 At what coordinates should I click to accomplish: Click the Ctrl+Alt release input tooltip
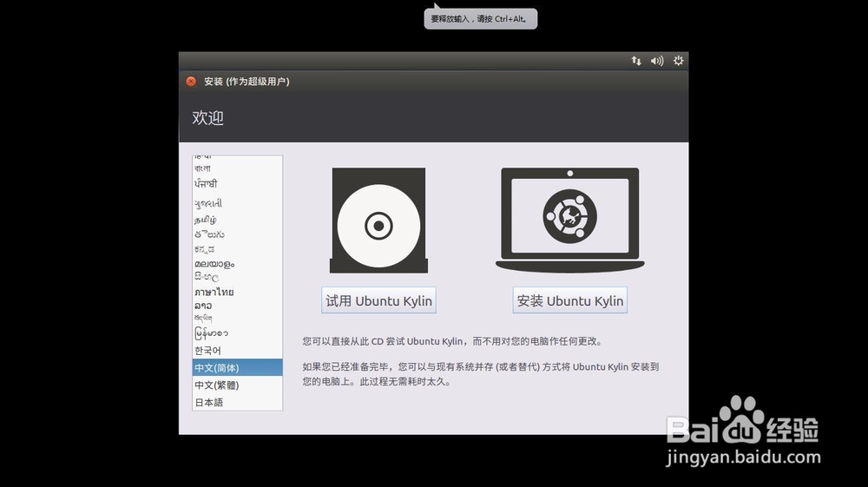coord(481,19)
